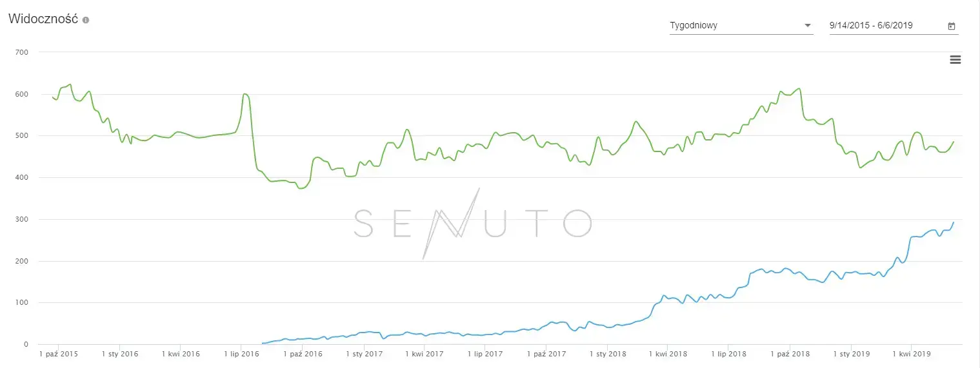Click the '1 kwi 2019' axis label
The width and height of the screenshot is (980, 368).
coord(912,354)
